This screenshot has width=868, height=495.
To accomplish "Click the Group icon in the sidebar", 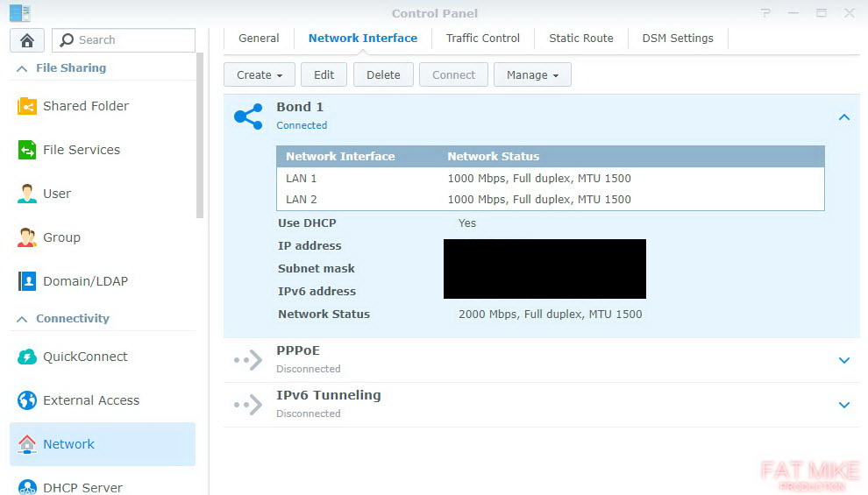I will click(x=27, y=237).
